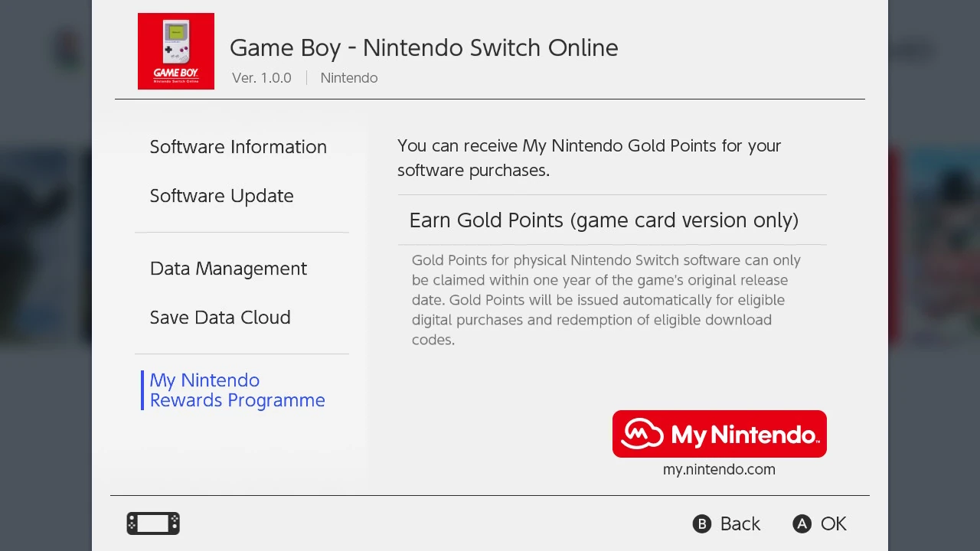This screenshot has width=980, height=551.
Task: Click the Nintendo publisher name
Action: (x=349, y=78)
